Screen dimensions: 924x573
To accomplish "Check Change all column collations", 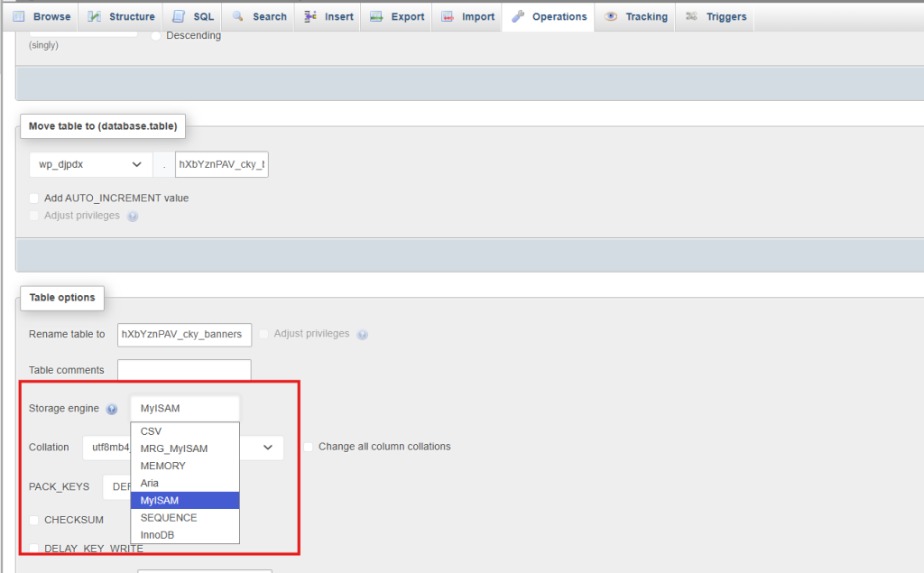I will (x=309, y=447).
